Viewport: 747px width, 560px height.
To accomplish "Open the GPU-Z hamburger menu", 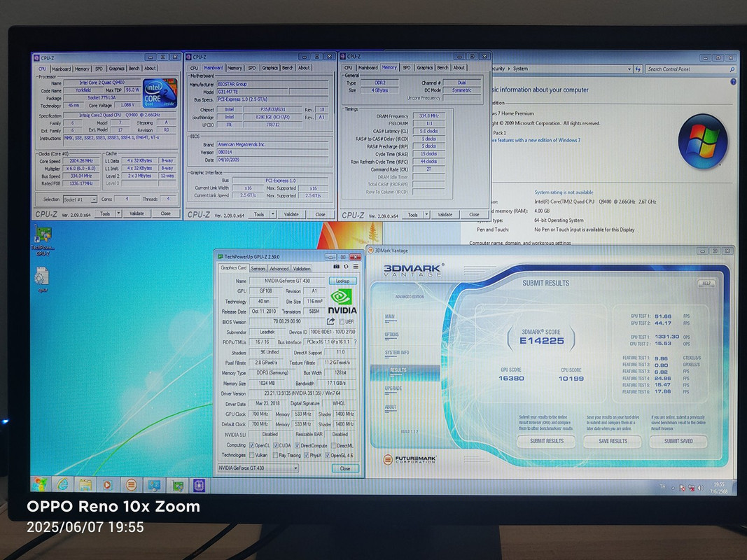I will [356, 267].
